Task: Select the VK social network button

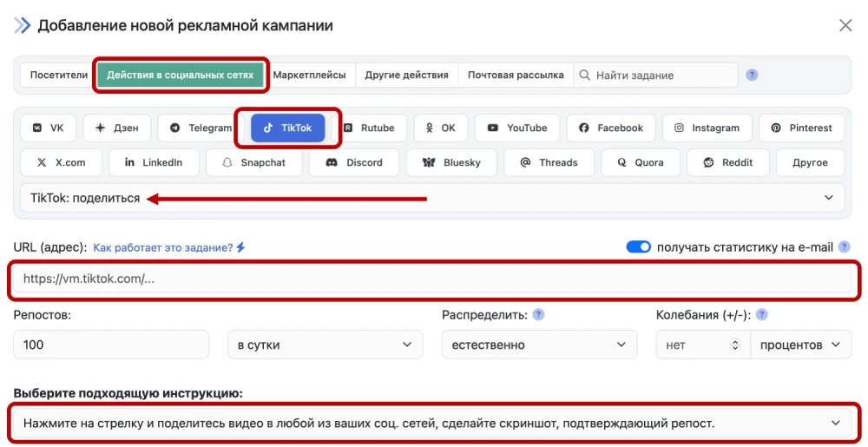Action: (x=48, y=128)
